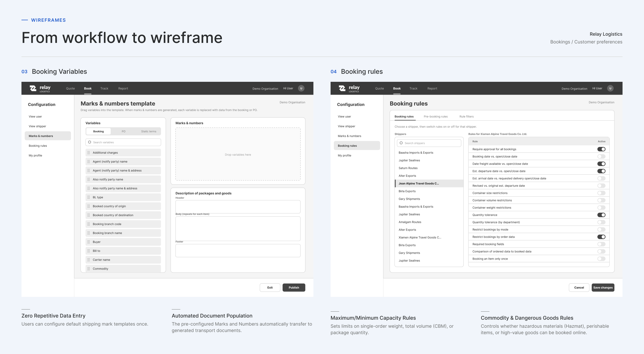Enable Restrict bookings by mode
This screenshot has height=354, width=644.
pyautogui.click(x=601, y=230)
